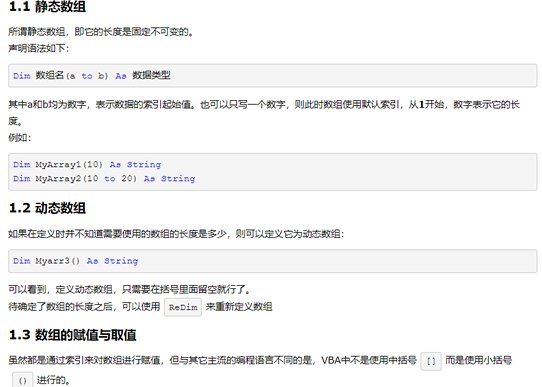Click the text "进行的。"
Viewport: 542px width, 387px height.
coord(54,380)
